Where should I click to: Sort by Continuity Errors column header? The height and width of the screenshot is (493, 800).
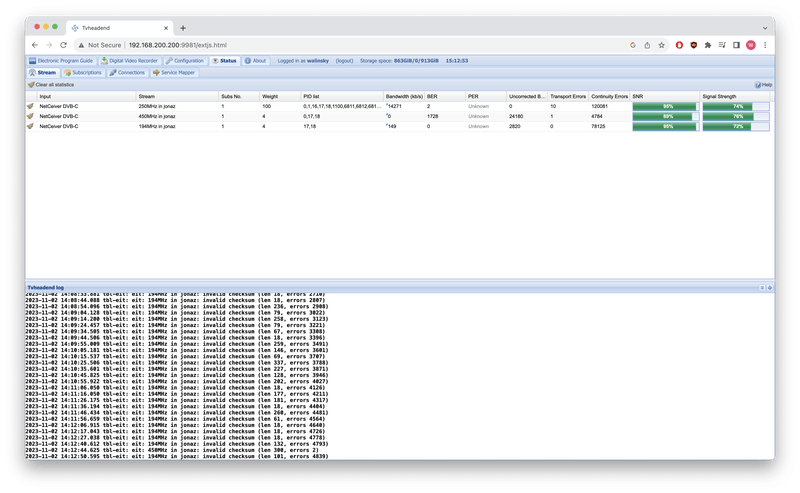pyautogui.click(x=609, y=96)
